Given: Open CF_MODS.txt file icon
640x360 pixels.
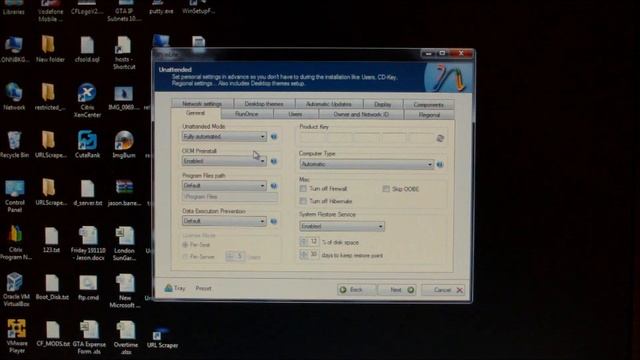Looking at the screenshot, I should pos(53,334).
